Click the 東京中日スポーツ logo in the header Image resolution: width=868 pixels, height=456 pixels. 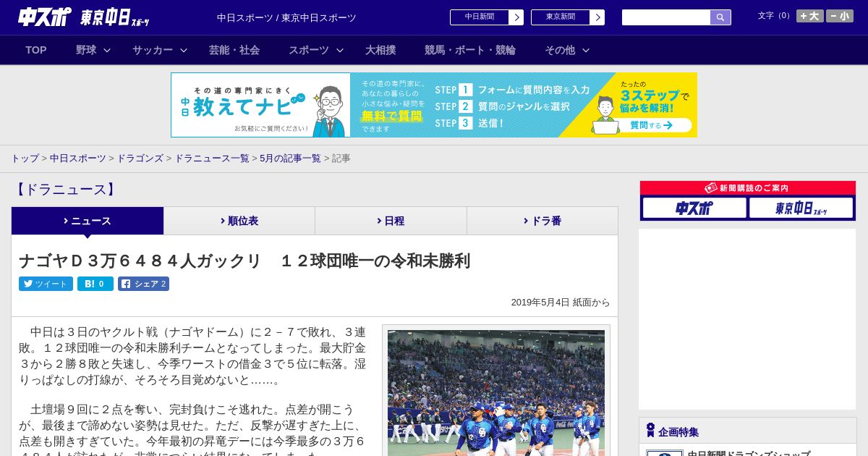pyautogui.click(x=115, y=17)
